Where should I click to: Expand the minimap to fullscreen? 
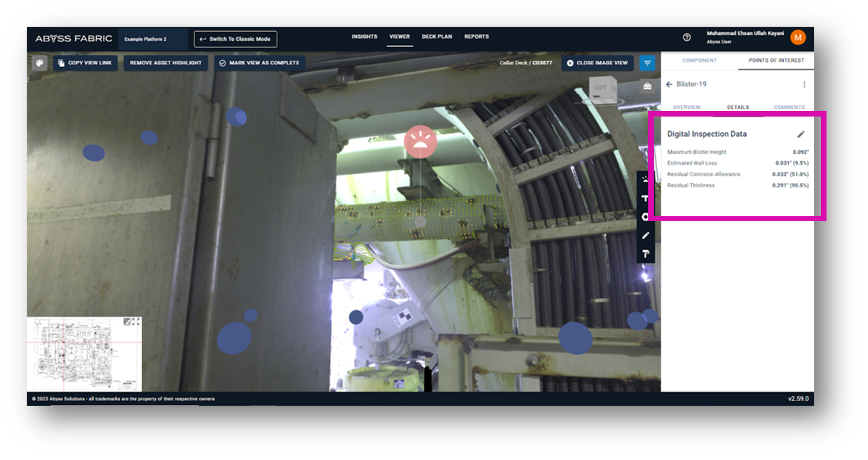[136, 322]
